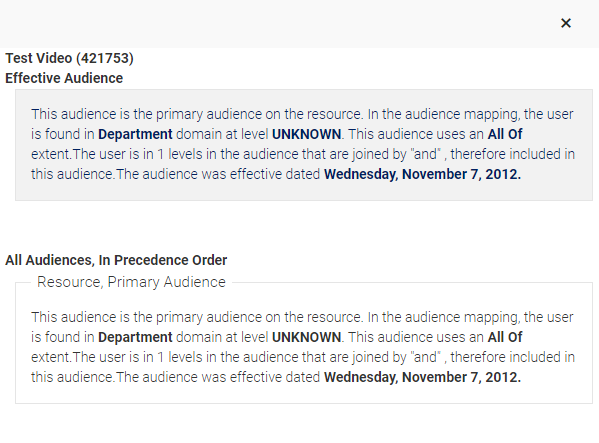Click bold "All Of" in the Primary Audience box
Image resolution: width=599 pixels, height=443 pixels.
pos(505,337)
